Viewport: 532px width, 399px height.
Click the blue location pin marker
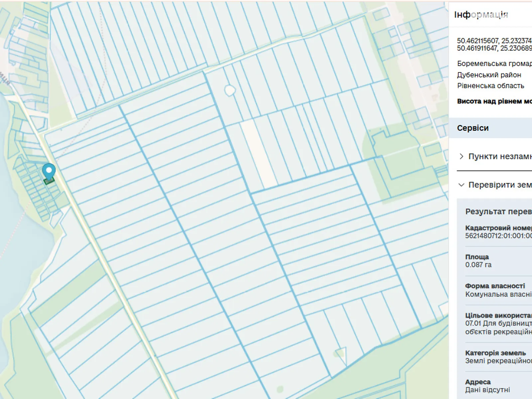pyautogui.click(x=49, y=172)
